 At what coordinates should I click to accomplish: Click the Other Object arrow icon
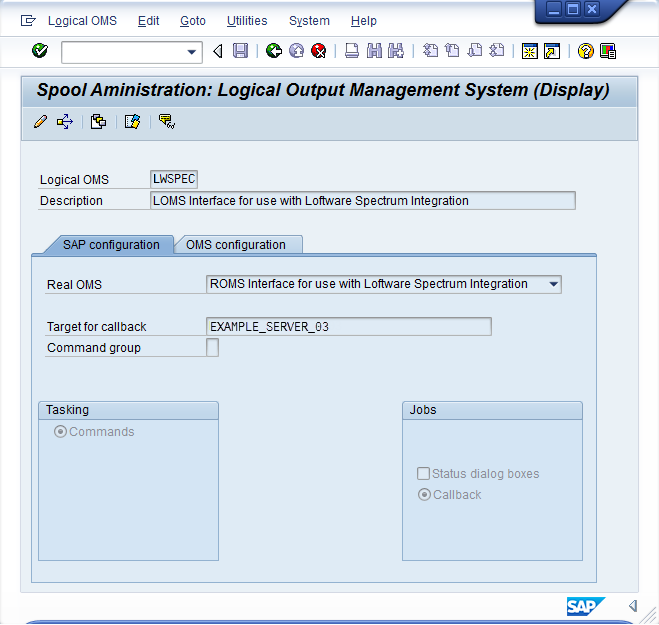coord(65,122)
